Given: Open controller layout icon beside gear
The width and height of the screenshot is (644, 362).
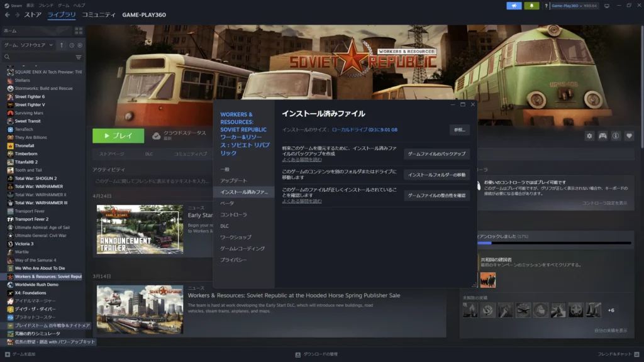Looking at the screenshot, I should point(602,136).
